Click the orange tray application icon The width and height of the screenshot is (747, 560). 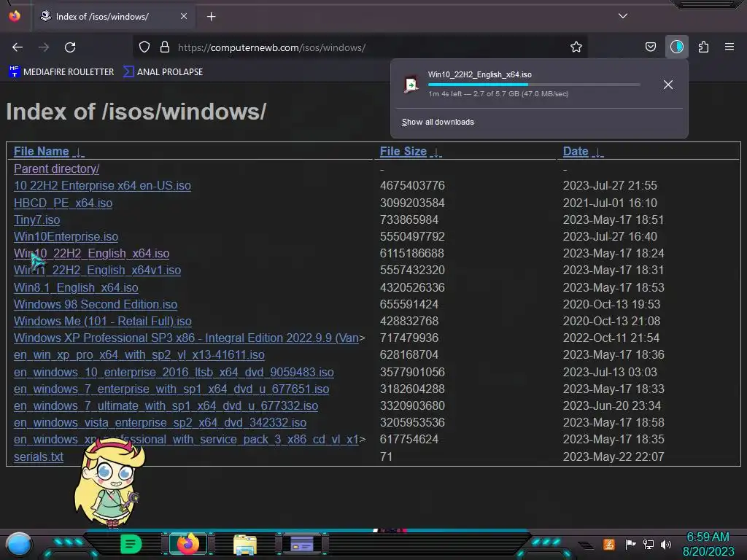coord(609,544)
